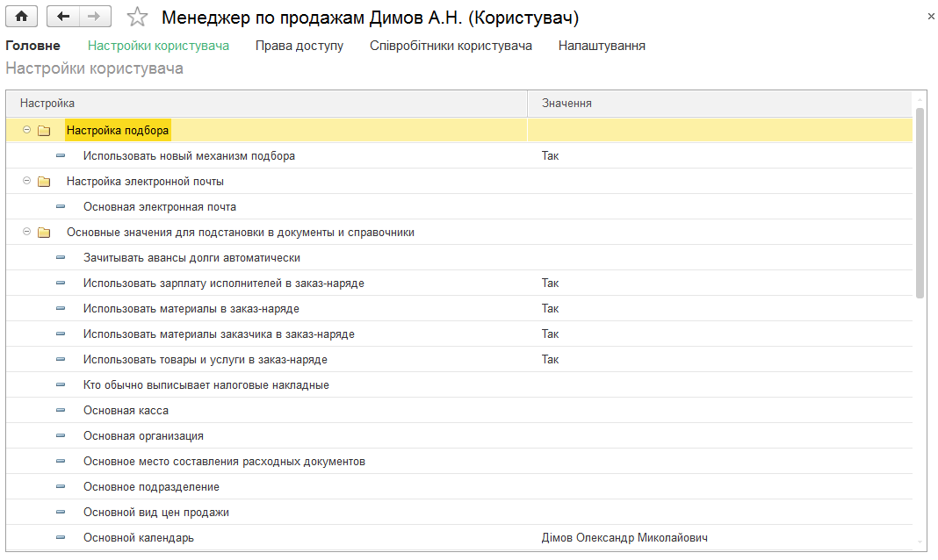Click item icon beside Использовать товары и услуги

tap(61, 359)
